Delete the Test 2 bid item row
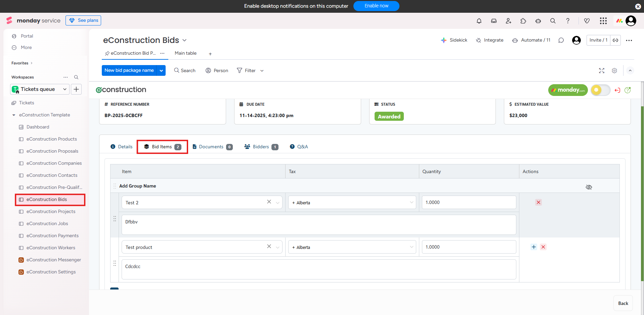The width and height of the screenshot is (644, 315). point(538,202)
